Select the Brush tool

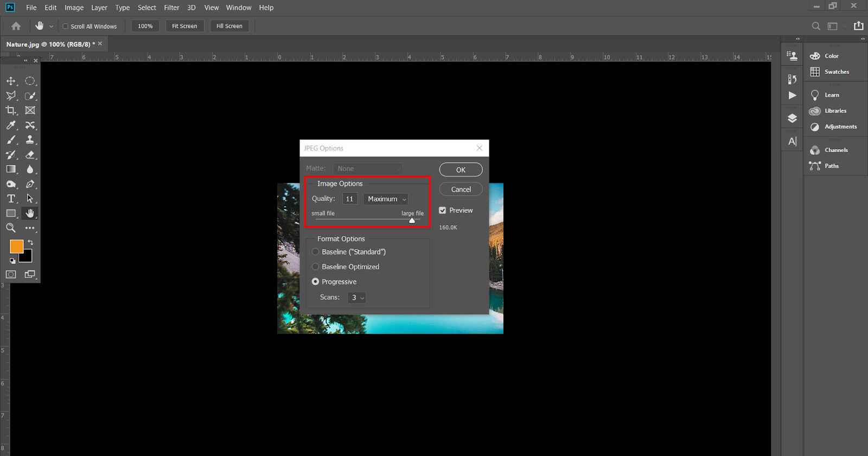(x=11, y=140)
